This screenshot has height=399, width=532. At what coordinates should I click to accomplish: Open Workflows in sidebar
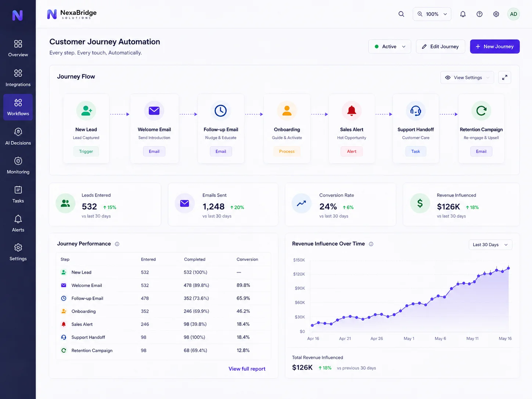point(18,107)
